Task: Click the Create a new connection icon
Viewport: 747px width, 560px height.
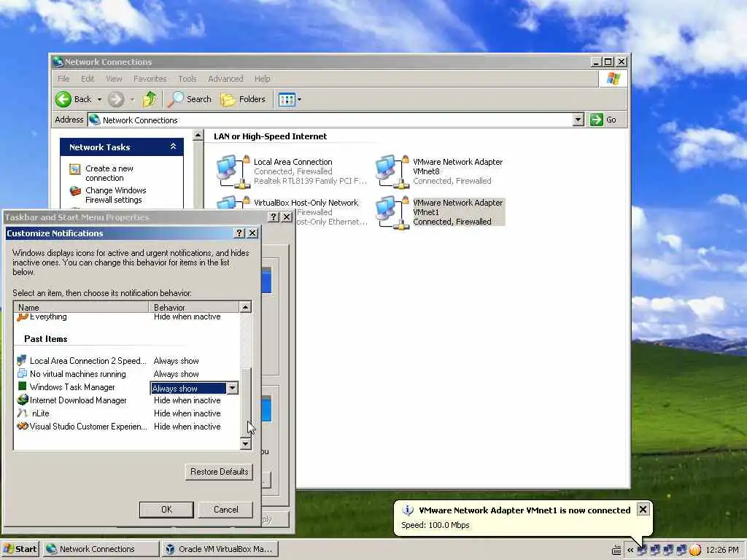Action: (x=75, y=168)
